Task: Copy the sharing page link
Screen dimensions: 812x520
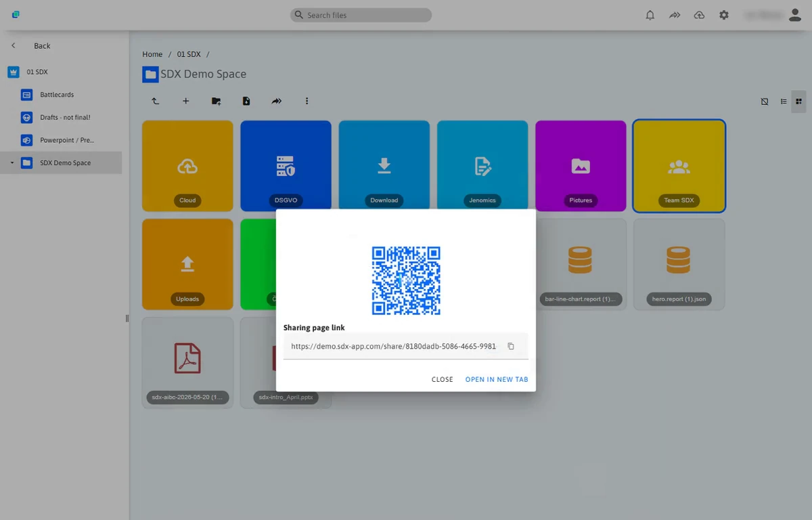Action: click(x=511, y=346)
